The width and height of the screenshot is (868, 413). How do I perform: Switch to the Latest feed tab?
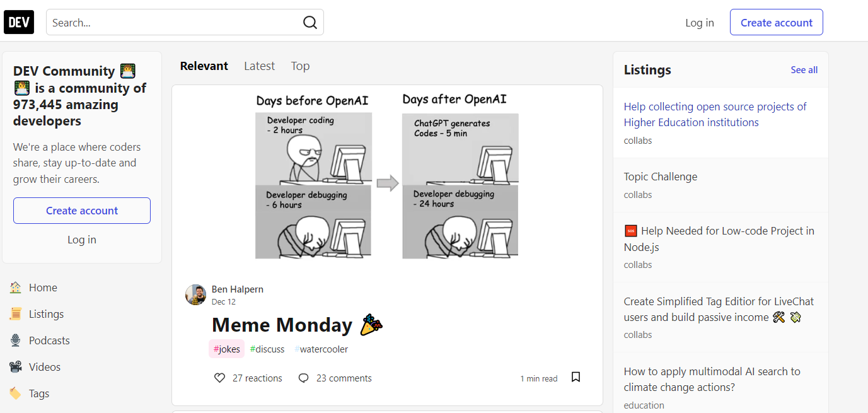pyautogui.click(x=259, y=66)
